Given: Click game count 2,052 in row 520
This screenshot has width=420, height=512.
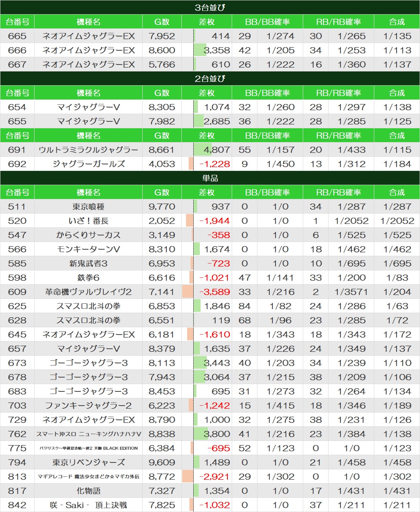Looking at the screenshot, I should click(162, 221).
